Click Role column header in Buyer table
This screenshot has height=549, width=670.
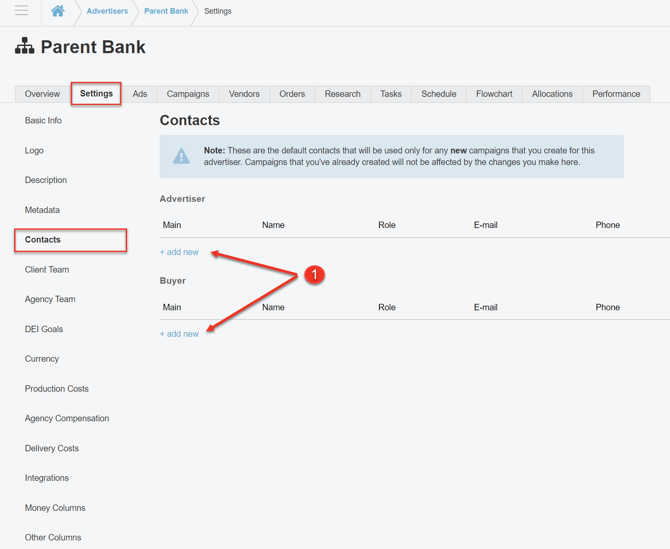(x=387, y=307)
